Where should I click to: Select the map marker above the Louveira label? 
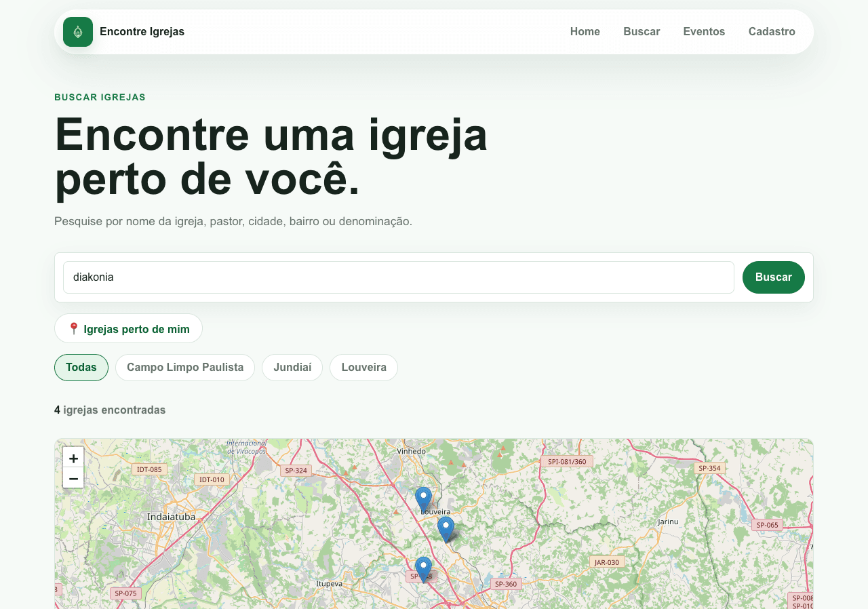(x=423, y=500)
